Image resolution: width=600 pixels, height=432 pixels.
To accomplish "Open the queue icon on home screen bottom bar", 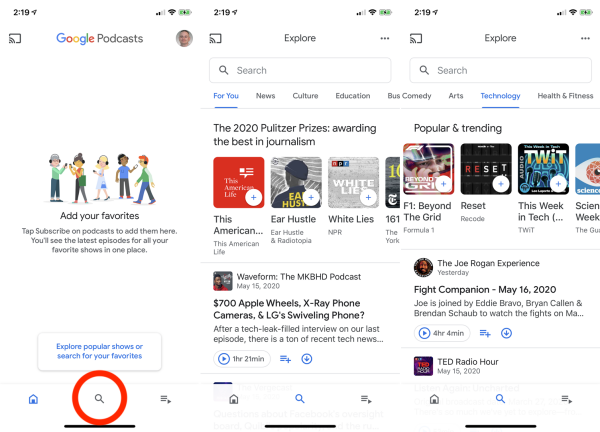I will pyautogui.click(x=165, y=399).
